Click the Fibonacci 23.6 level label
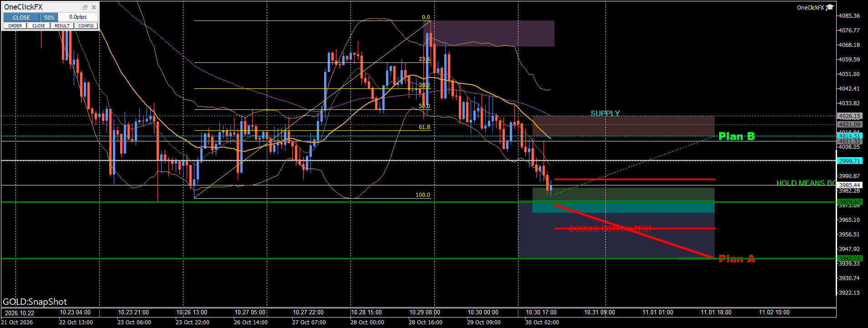 424,59
